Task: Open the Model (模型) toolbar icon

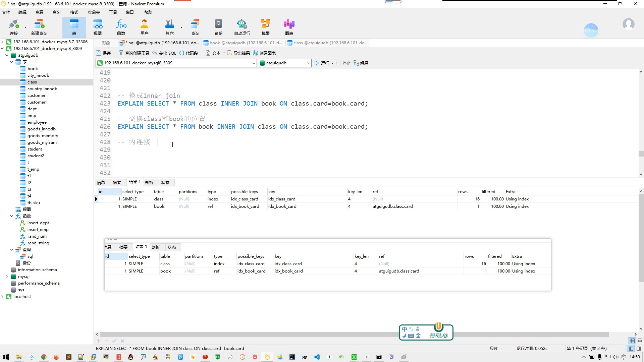Action: (266, 27)
